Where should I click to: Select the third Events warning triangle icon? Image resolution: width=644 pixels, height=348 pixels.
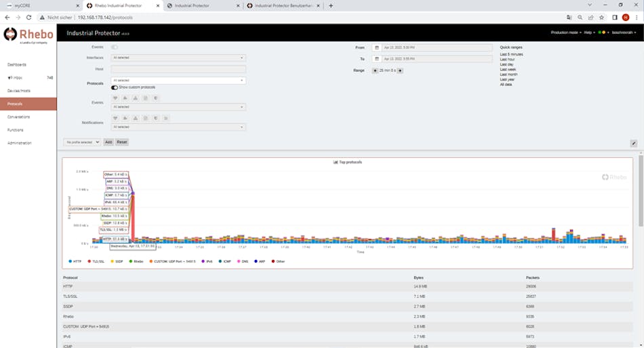pos(135,98)
